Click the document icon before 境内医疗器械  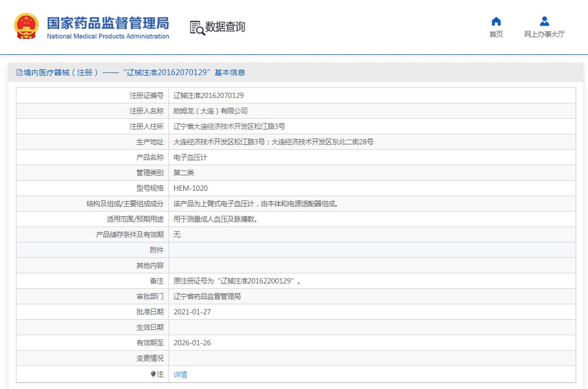coord(19,72)
